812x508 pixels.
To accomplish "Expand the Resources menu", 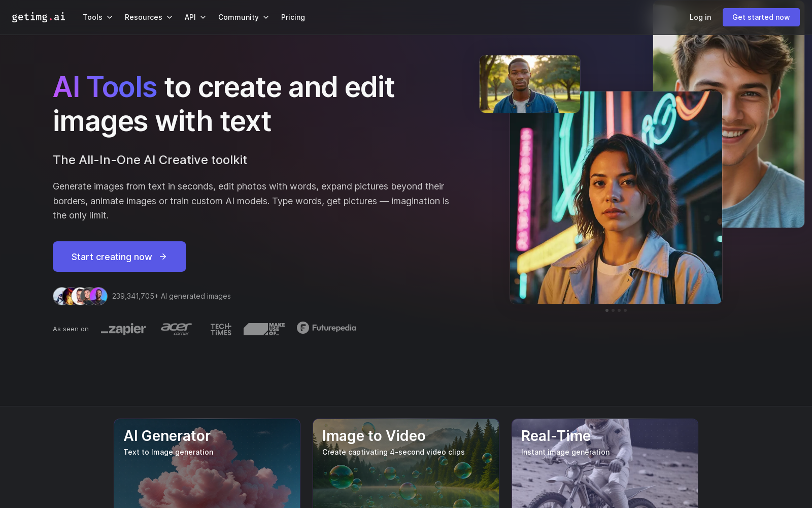I will (x=149, y=17).
